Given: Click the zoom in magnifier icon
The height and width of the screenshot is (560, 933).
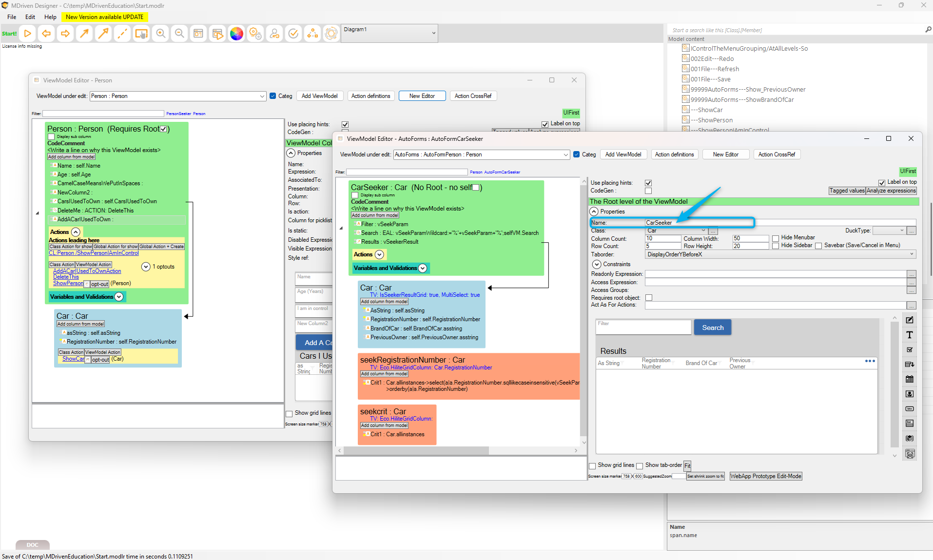Looking at the screenshot, I should coord(160,34).
